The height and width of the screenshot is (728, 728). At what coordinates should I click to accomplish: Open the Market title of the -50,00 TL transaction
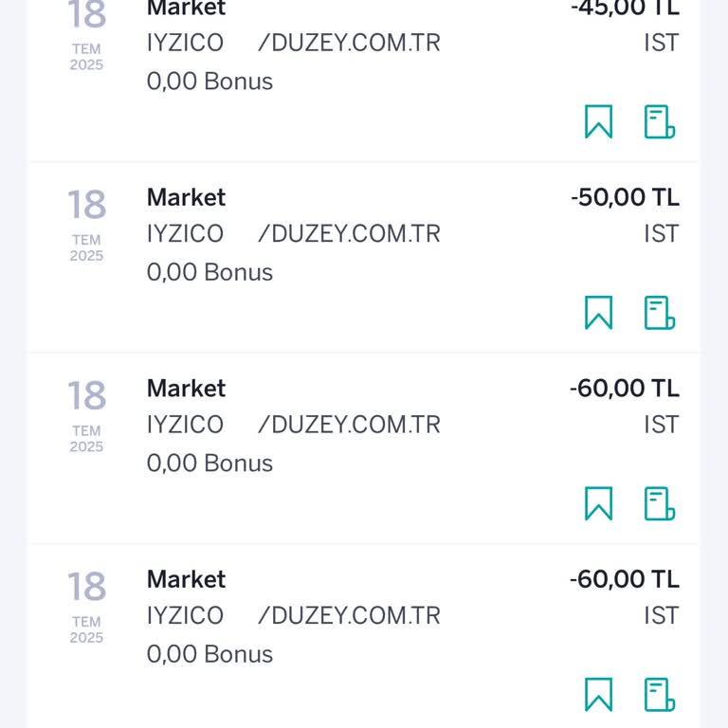186,198
